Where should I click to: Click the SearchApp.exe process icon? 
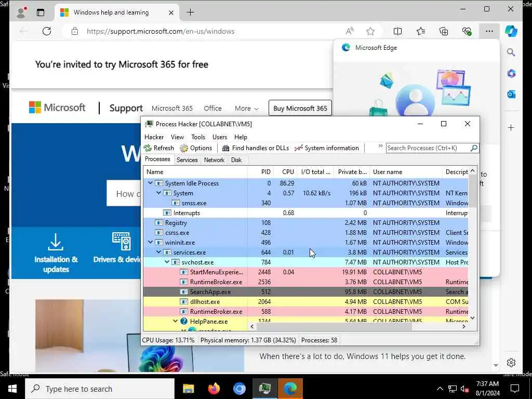pyautogui.click(x=183, y=292)
